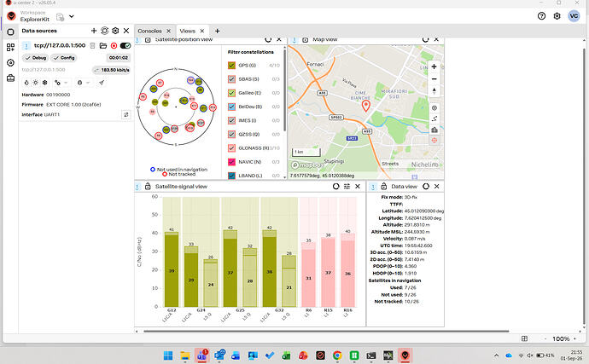
Task: Expand the workspace dropdown arrow near ExplorerKit
Action: (72, 16)
